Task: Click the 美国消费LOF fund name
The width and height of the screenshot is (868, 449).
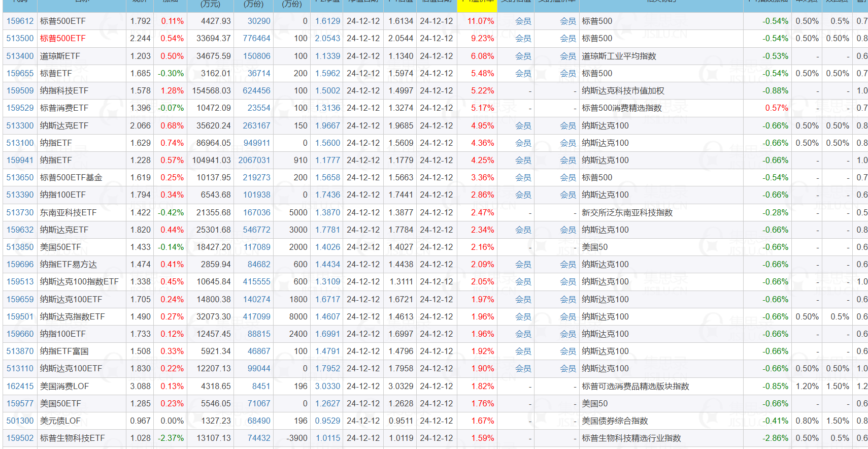Action: [64, 386]
